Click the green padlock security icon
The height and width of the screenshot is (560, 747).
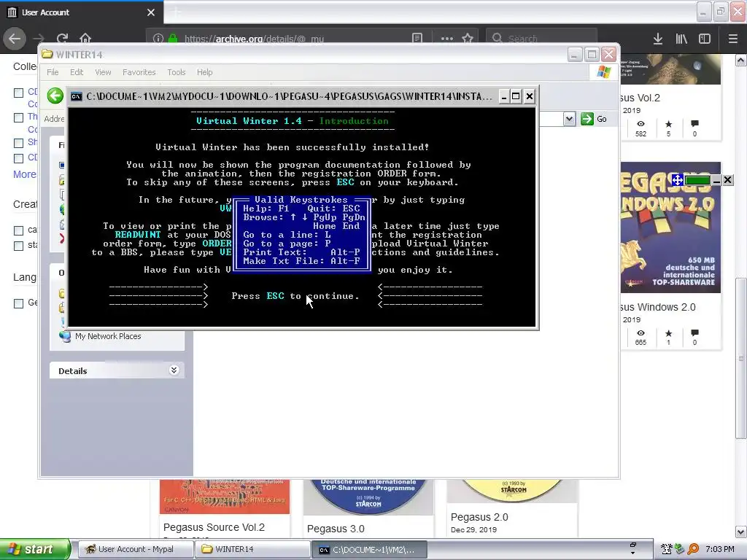[x=172, y=39]
